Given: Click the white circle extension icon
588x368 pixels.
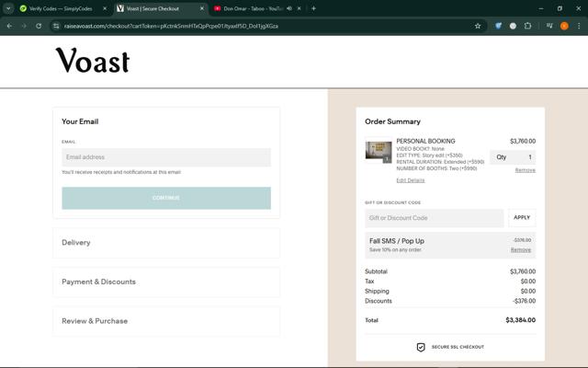Looking at the screenshot, I should coord(513,26).
